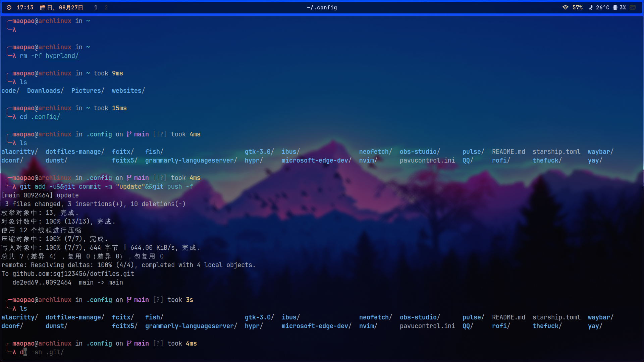Click the thermometer icon next to 26°C
Image resolution: width=644 pixels, height=362 pixels.
click(590, 7)
